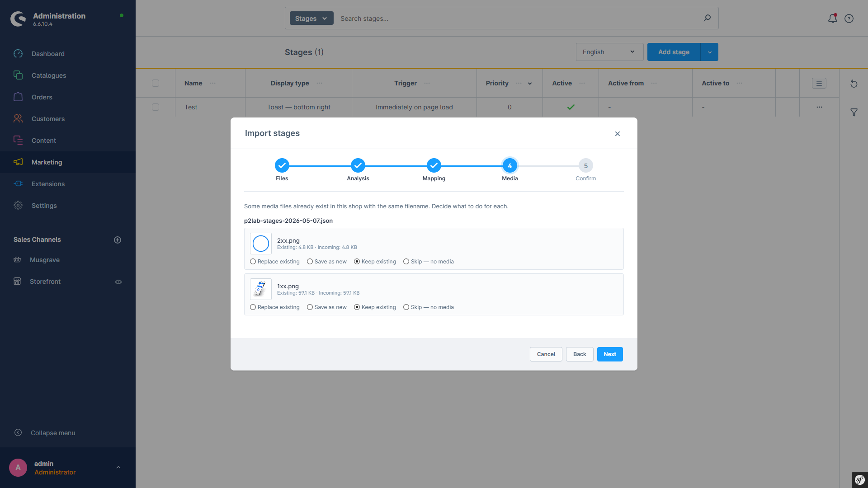Tick the checkbox for the Test row
The height and width of the screenshot is (488, 868).
(x=156, y=107)
